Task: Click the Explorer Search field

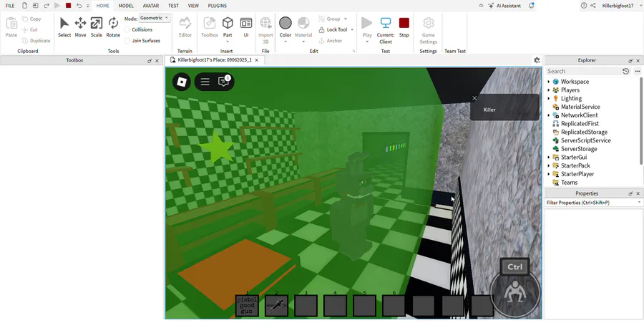Action: pyautogui.click(x=583, y=71)
